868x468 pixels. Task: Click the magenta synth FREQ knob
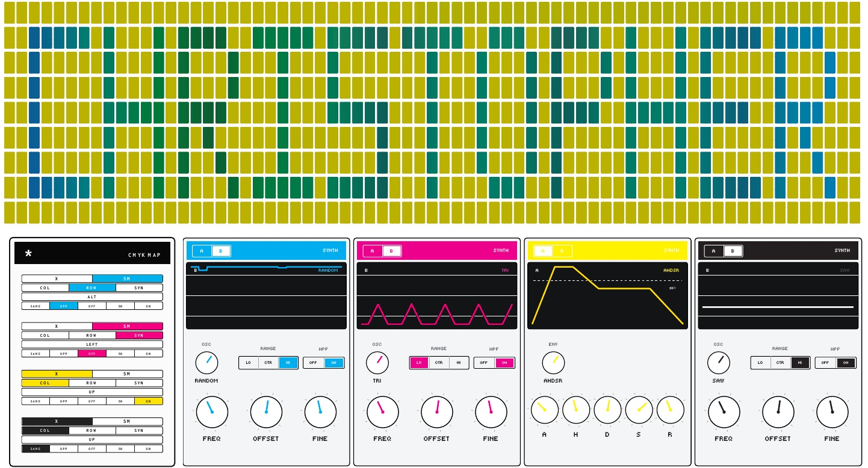point(382,412)
